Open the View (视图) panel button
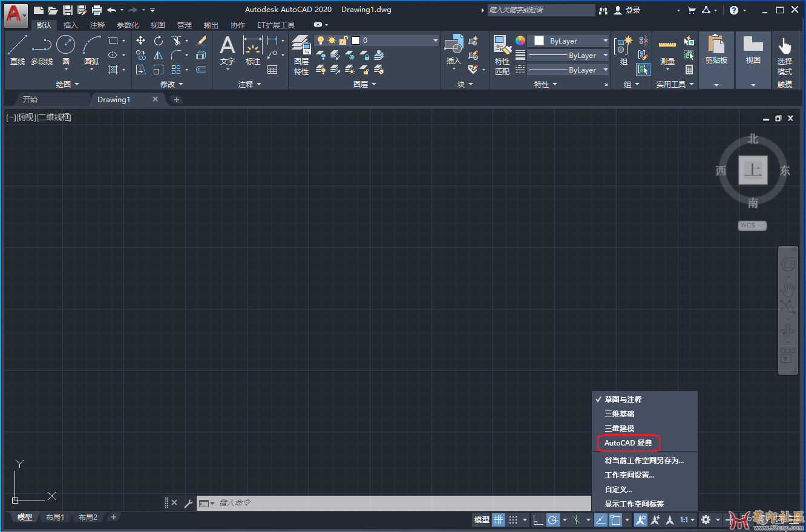This screenshot has height=532, width=806. [753, 60]
